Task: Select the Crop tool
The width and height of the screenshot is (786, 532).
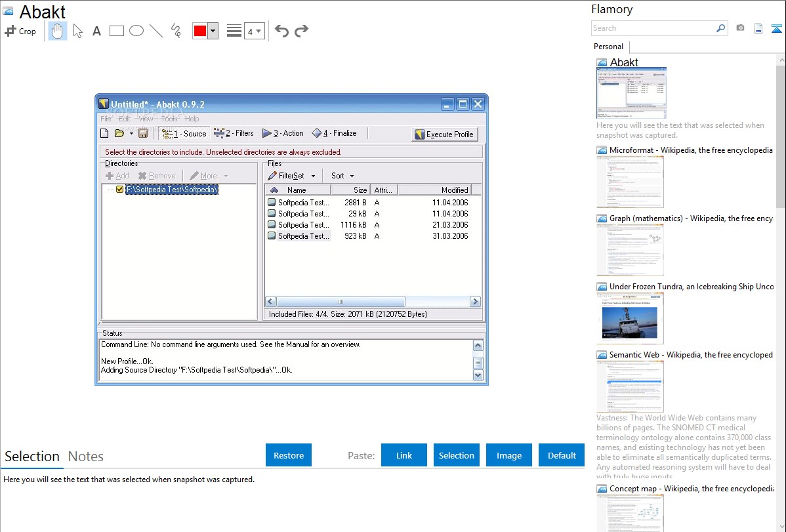Action: point(20,31)
